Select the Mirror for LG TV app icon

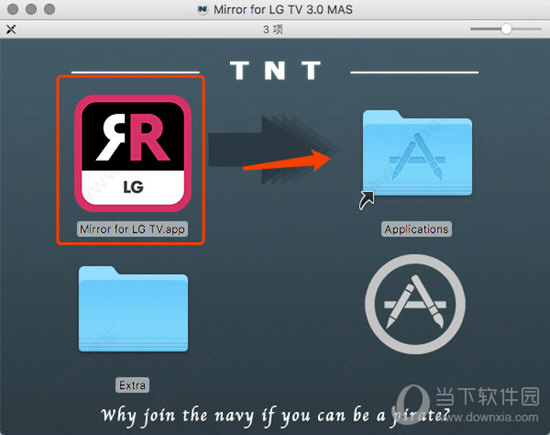(133, 153)
